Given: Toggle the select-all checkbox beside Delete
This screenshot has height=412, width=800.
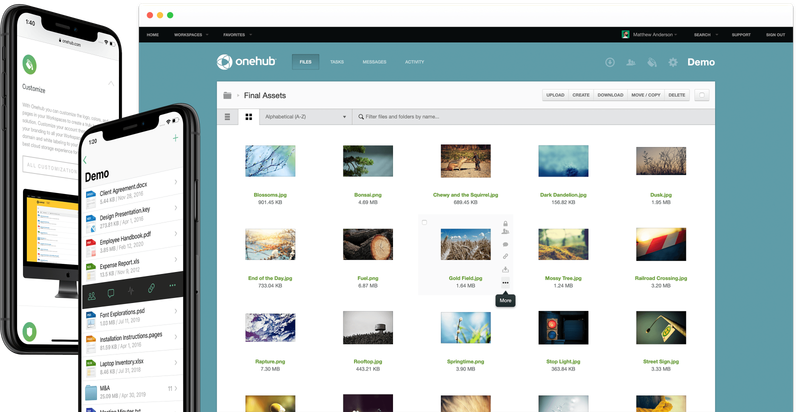Looking at the screenshot, I should pos(702,95).
